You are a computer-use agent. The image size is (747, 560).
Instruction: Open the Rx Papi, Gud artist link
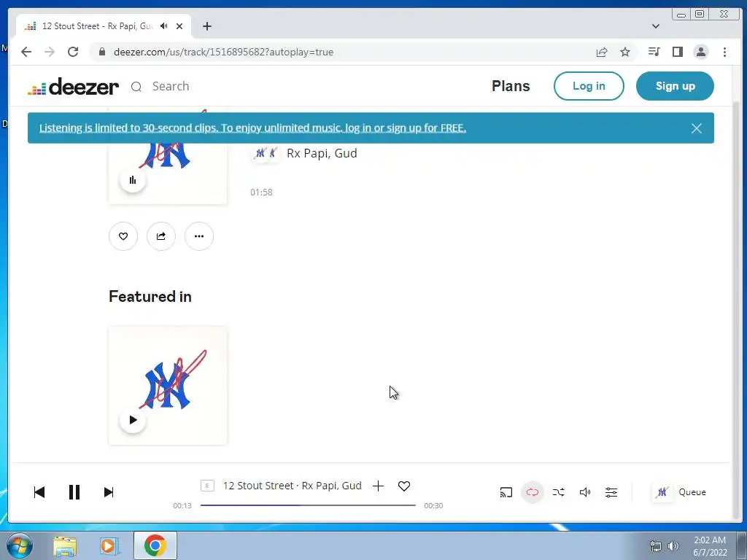click(x=322, y=153)
